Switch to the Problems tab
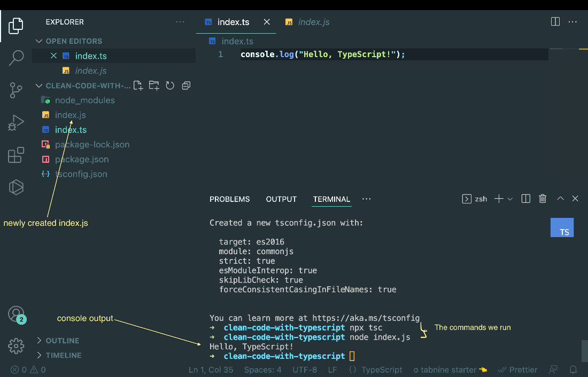This screenshot has width=588, height=377. click(229, 199)
